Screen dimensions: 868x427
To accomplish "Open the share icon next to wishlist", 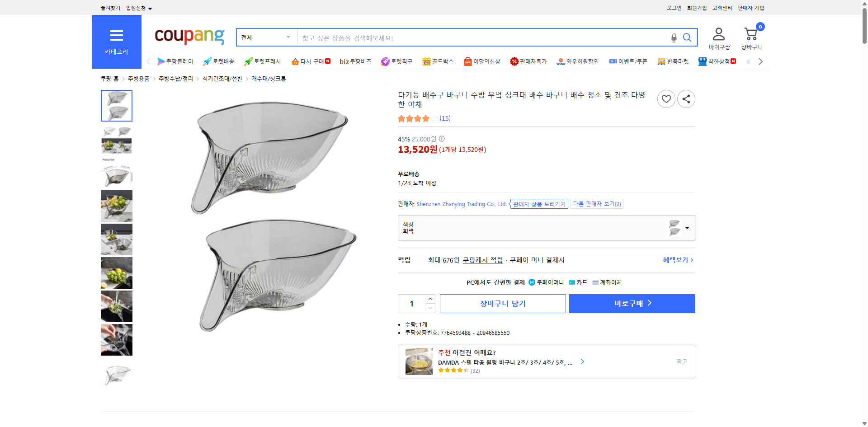I will coord(686,99).
